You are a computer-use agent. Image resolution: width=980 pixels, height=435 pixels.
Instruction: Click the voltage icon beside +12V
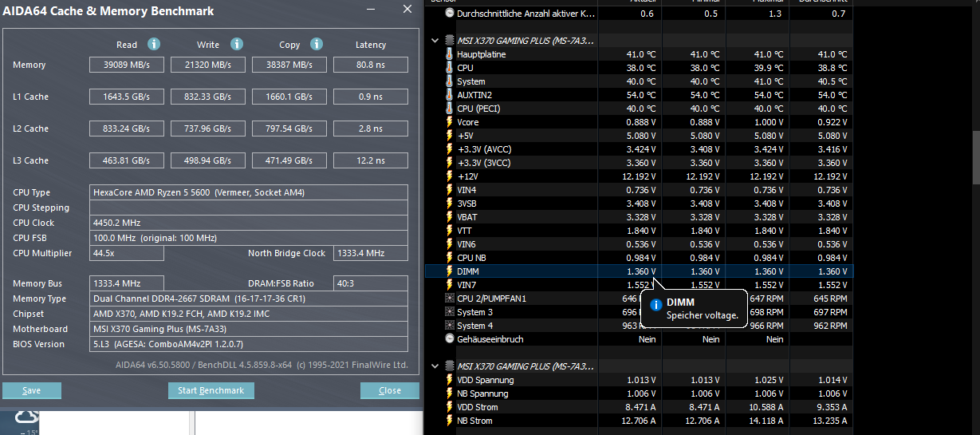(449, 176)
